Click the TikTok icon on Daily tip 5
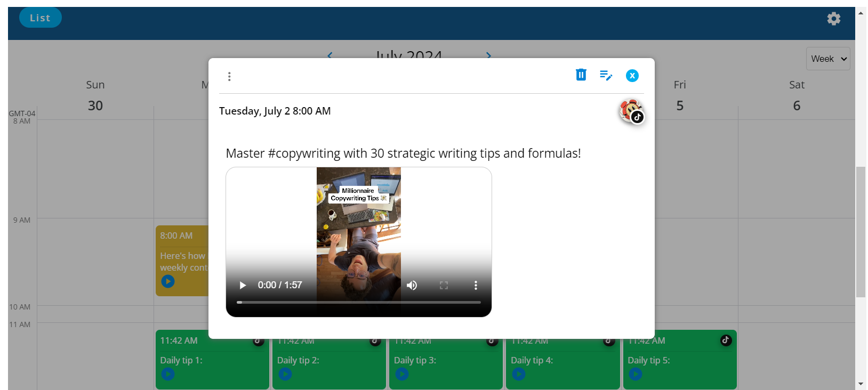The image size is (868, 390). coord(726,340)
